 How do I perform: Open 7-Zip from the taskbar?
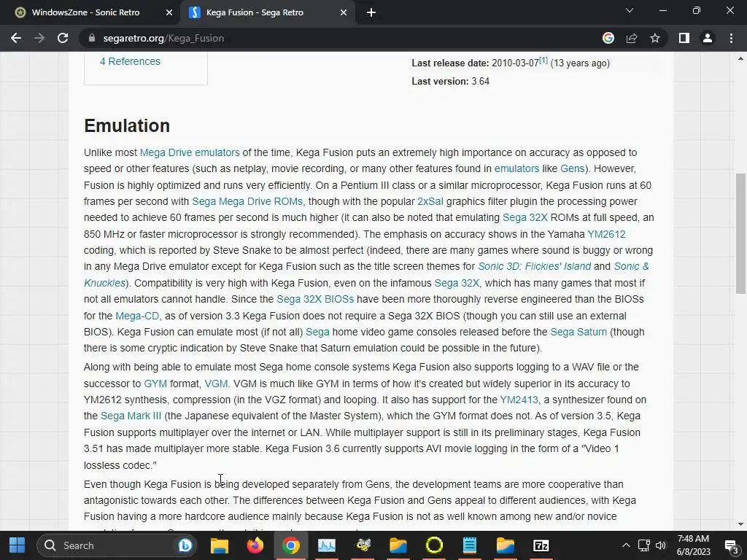click(541, 545)
